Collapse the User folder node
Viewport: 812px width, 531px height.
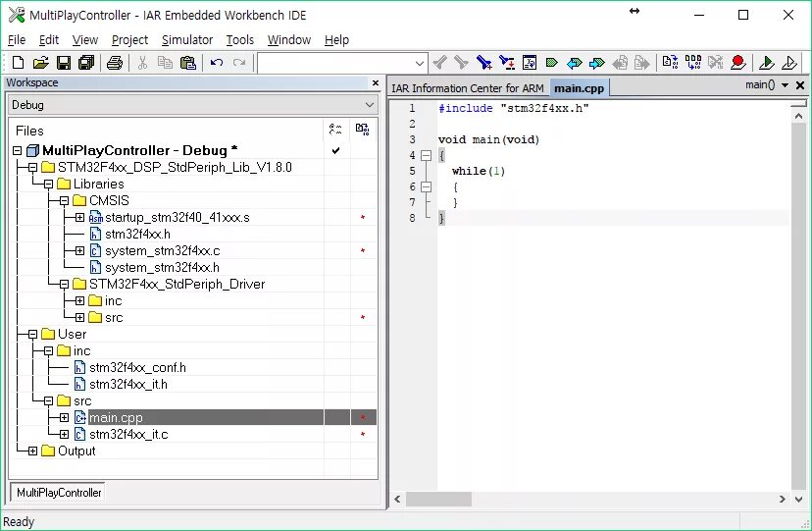click(32, 334)
